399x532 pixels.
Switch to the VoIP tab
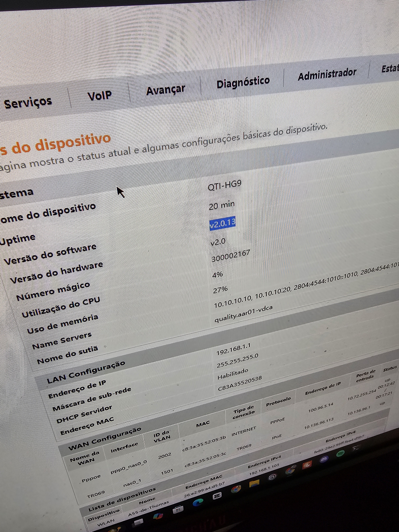click(x=100, y=96)
